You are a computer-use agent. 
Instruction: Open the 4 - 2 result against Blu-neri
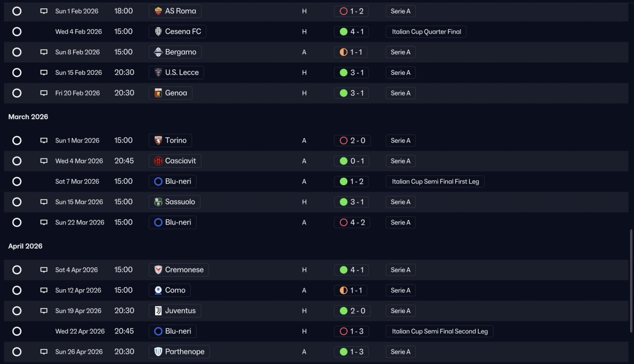click(x=352, y=222)
